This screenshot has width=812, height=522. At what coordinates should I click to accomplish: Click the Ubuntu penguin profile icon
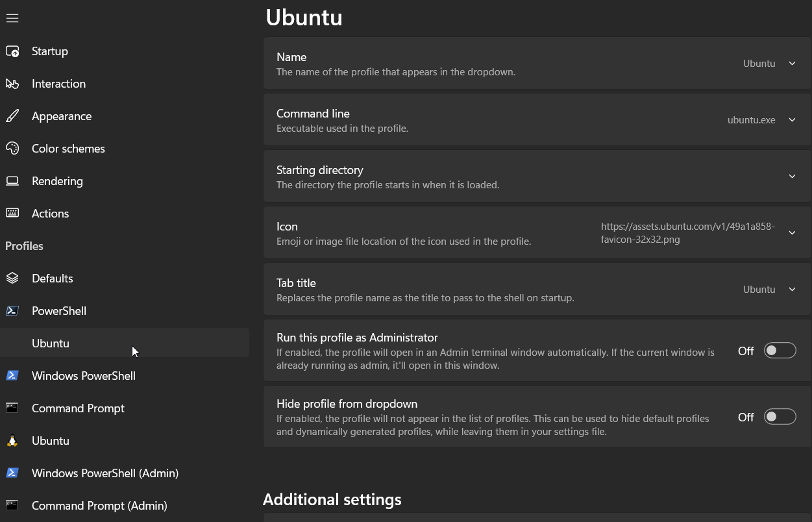[x=12, y=441]
